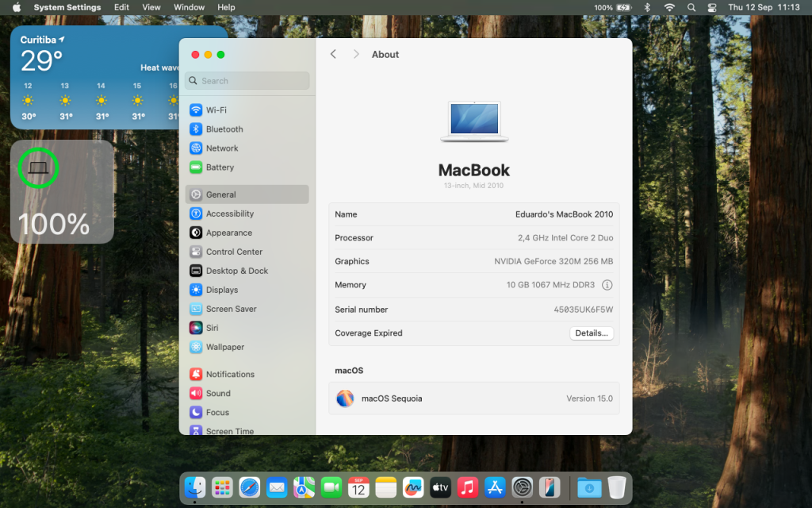Click the Memory info icon
812x508 pixels.
607,285
